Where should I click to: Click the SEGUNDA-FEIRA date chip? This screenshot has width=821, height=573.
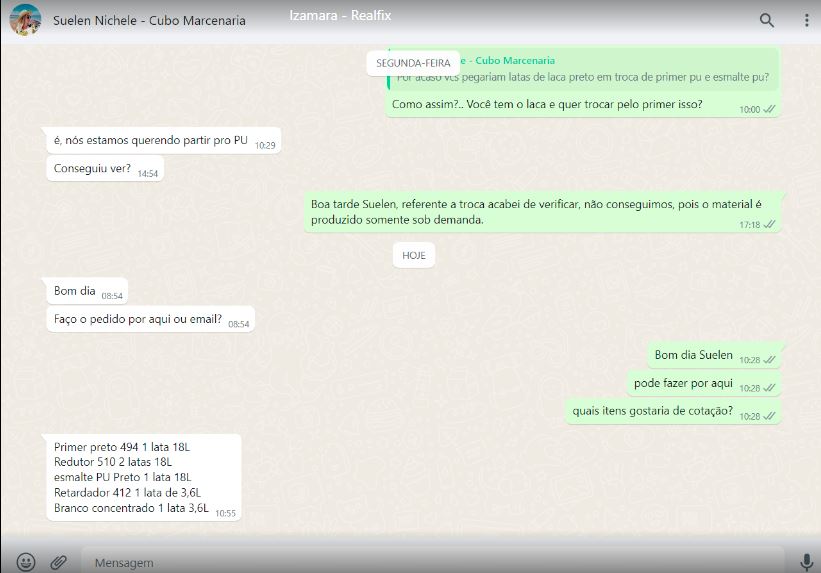tap(413, 62)
